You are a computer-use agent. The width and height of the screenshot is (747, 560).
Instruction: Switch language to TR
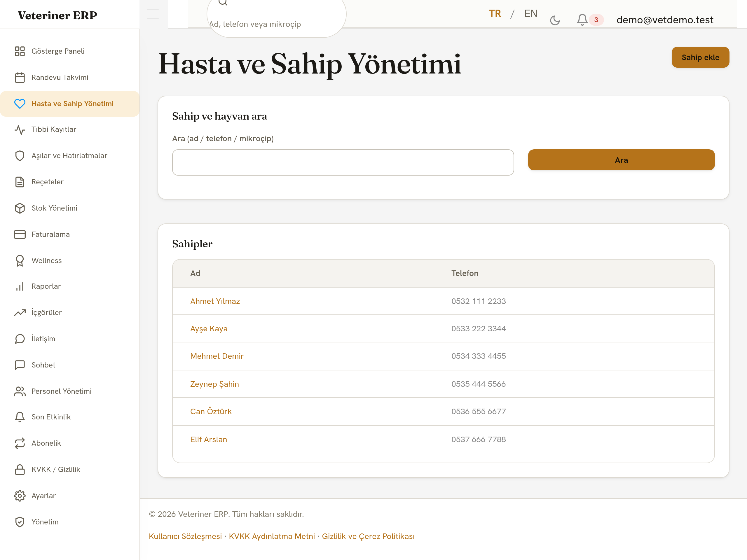click(x=495, y=13)
